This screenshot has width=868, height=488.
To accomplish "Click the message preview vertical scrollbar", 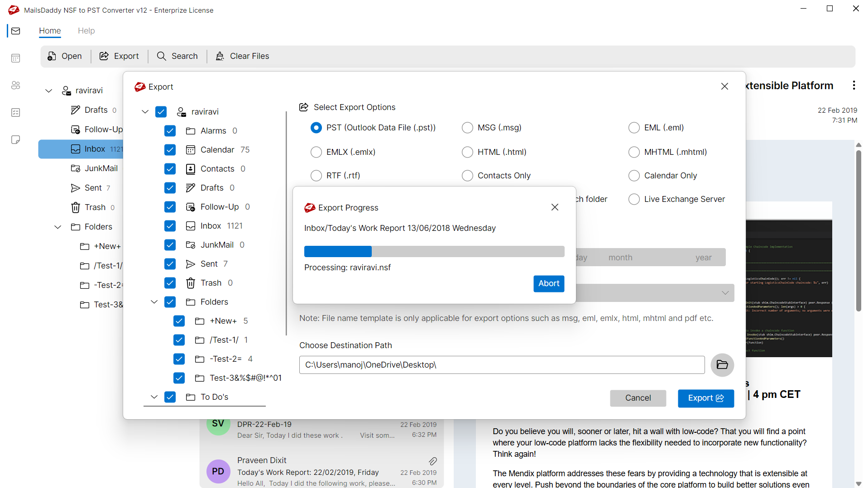I will pos(858,231).
